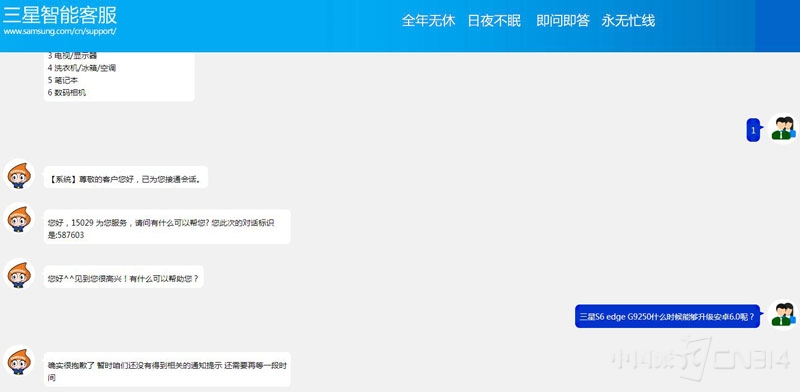Click the bot avatar beside the apology reply
Image resolution: width=800 pixels, height=392 pixels.
pyautogui.click(x=19, y=361)
